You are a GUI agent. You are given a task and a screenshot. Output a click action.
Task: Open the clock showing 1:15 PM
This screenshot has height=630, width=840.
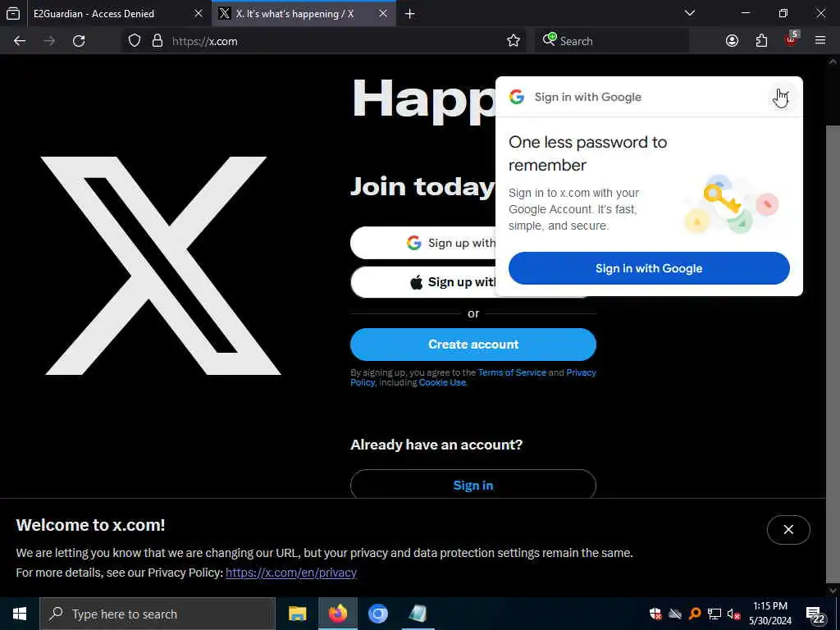(770, 614)
